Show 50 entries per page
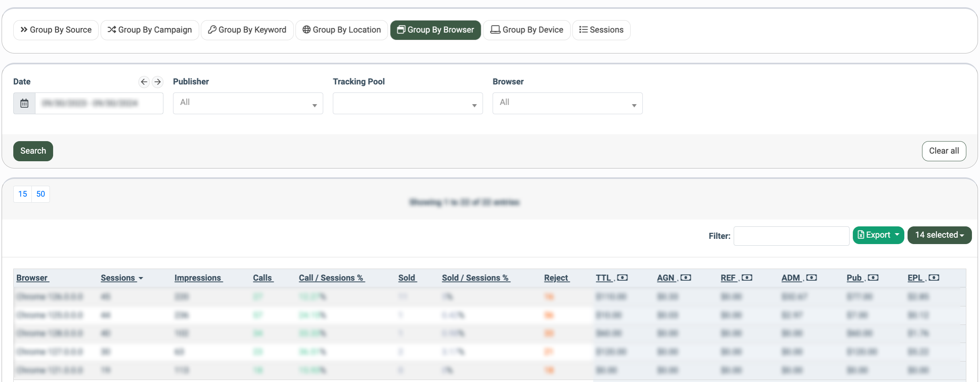980x382 pixels. pos(41,194)
